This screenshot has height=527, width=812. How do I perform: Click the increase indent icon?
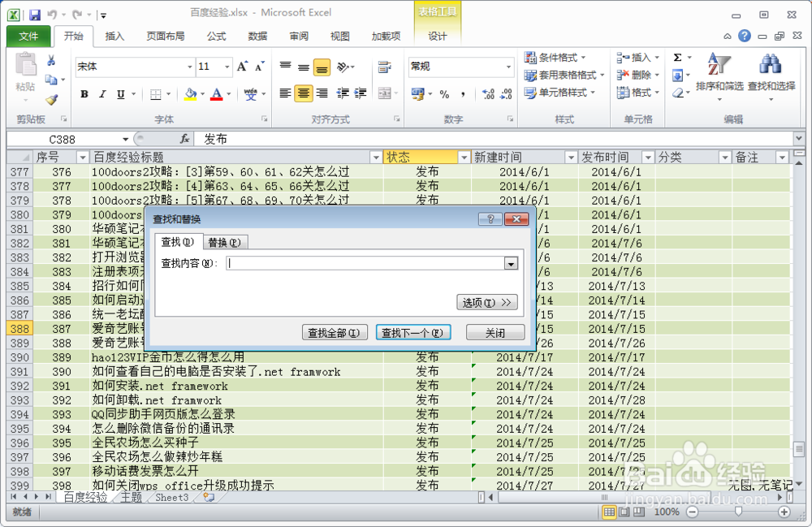(361, 93)
